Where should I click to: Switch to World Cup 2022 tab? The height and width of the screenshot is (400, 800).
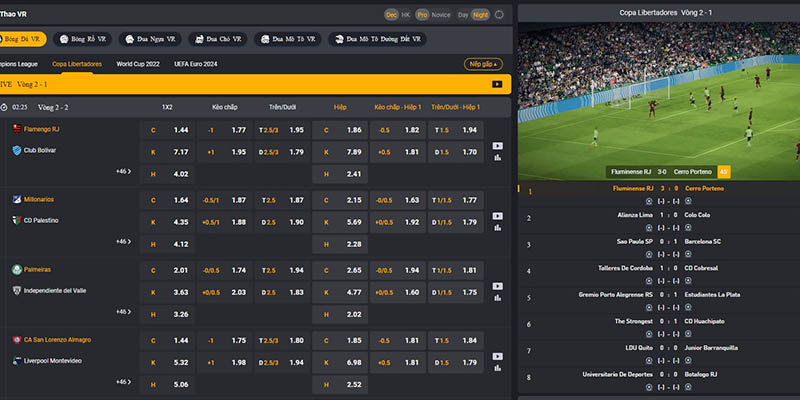click(x=138, y=64)
